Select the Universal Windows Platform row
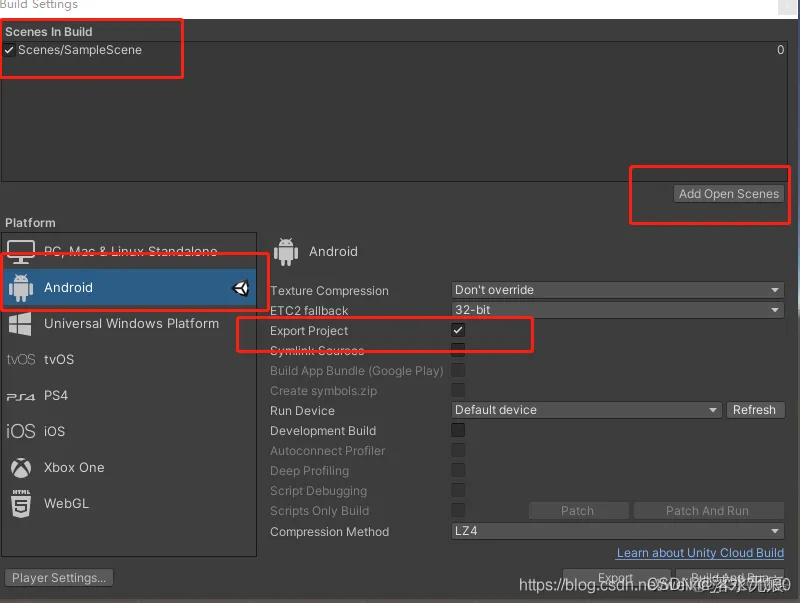 tap(129, 324)
